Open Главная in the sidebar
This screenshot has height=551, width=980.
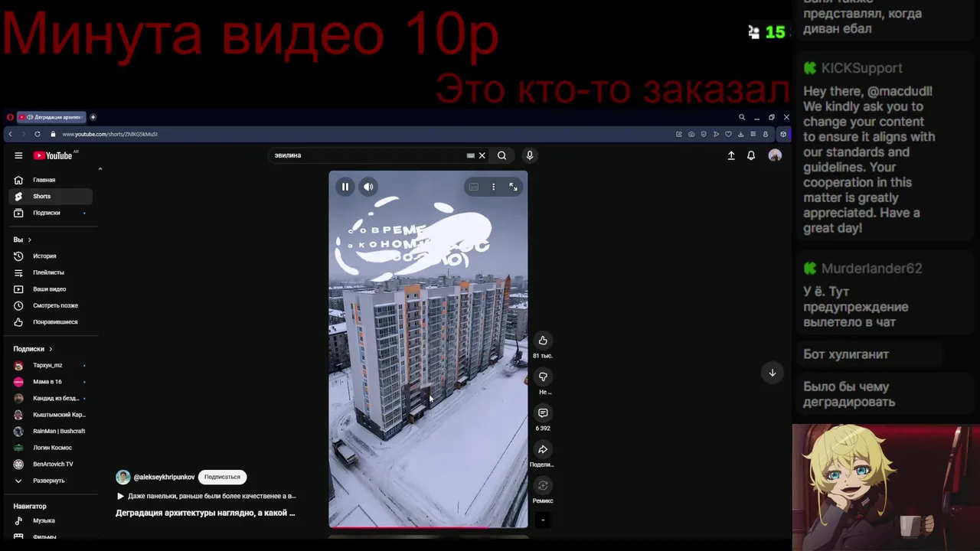pyautogui.click(x=51, y=180)
